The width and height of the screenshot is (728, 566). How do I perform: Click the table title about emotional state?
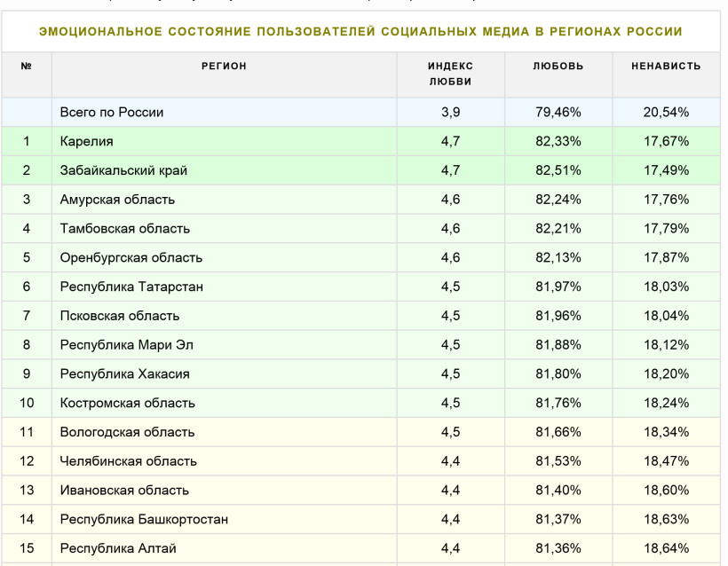pyautogui.click(x=360, y=32)
